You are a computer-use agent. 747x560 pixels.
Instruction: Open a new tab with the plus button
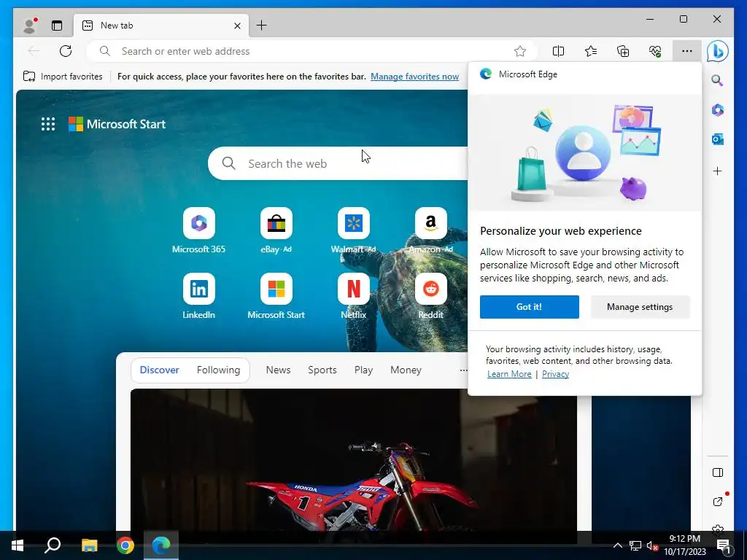pos(262,26)
